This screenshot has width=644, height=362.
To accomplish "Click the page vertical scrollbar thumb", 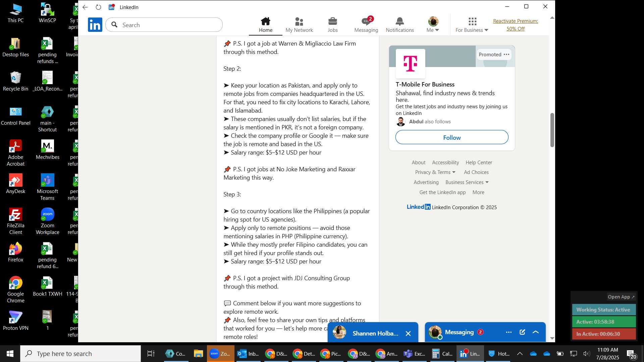I will 552,130.
